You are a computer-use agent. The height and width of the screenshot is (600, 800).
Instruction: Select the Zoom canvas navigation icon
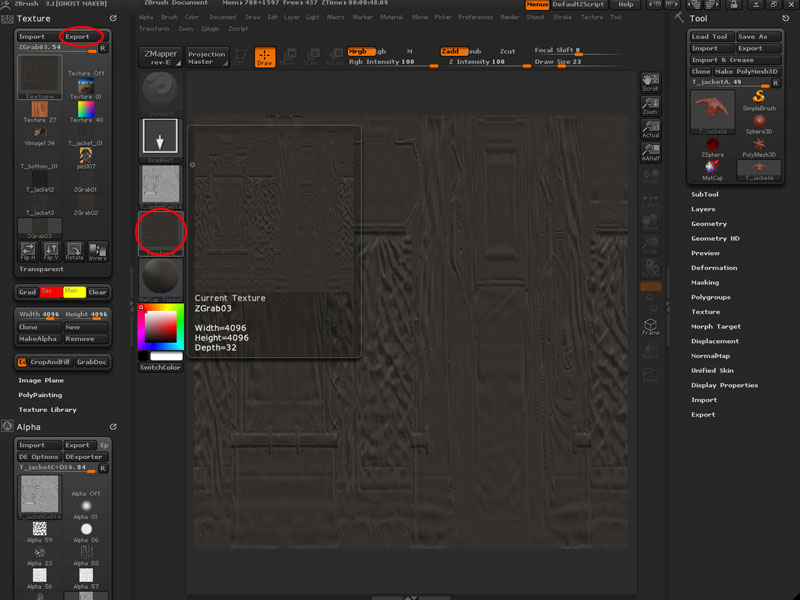pyautogui.click(x=651, y=106)
